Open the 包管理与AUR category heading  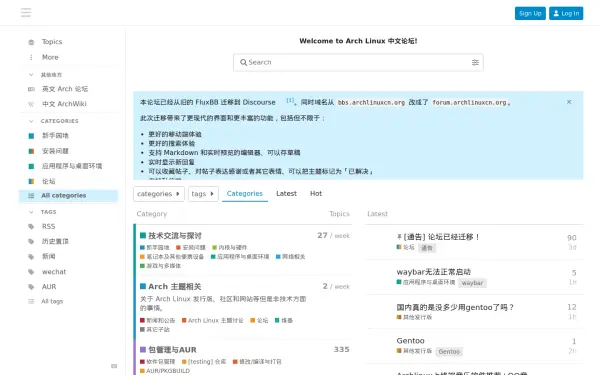tap(172, 350)
